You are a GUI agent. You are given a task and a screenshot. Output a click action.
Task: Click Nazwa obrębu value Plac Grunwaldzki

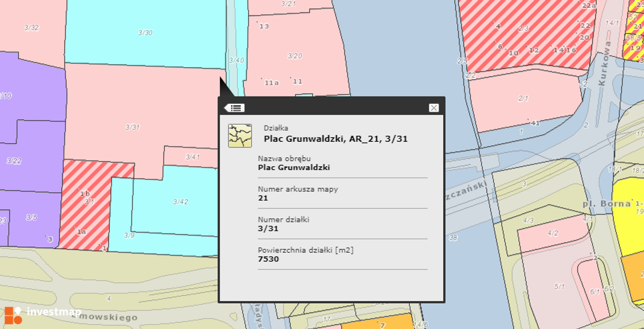tap(294, 167)
